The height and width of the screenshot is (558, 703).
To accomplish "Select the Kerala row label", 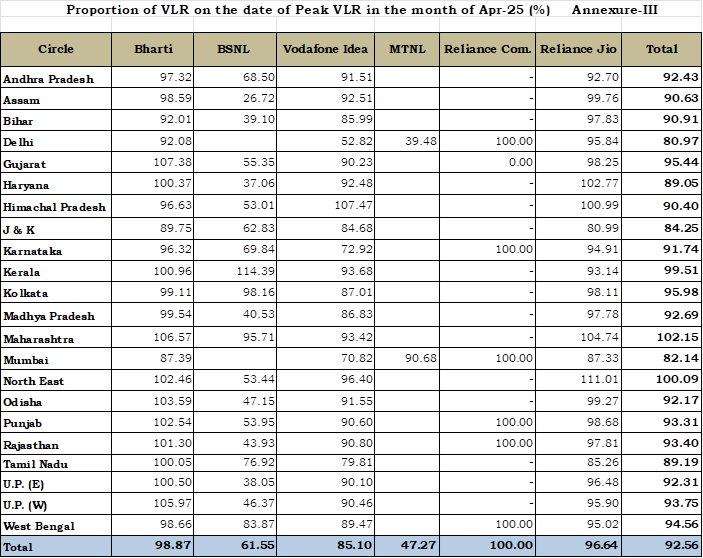I will coord(22,273).
